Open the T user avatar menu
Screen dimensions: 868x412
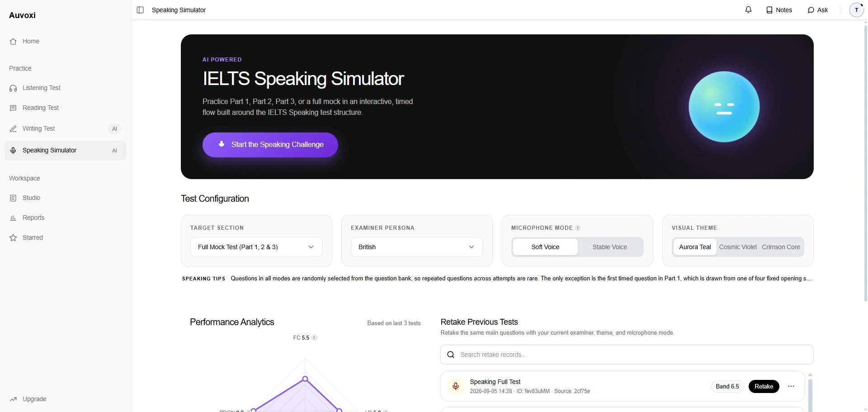pos(857,10)
